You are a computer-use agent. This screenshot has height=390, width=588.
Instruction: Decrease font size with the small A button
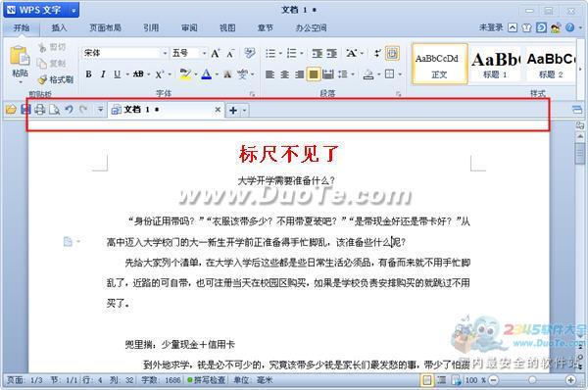pos(230,53)
